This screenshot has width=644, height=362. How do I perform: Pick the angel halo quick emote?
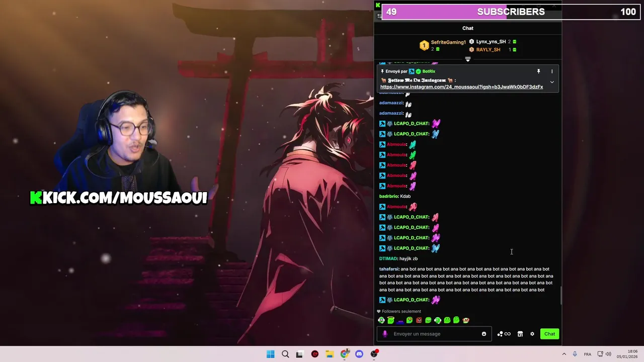coord(391,320)
